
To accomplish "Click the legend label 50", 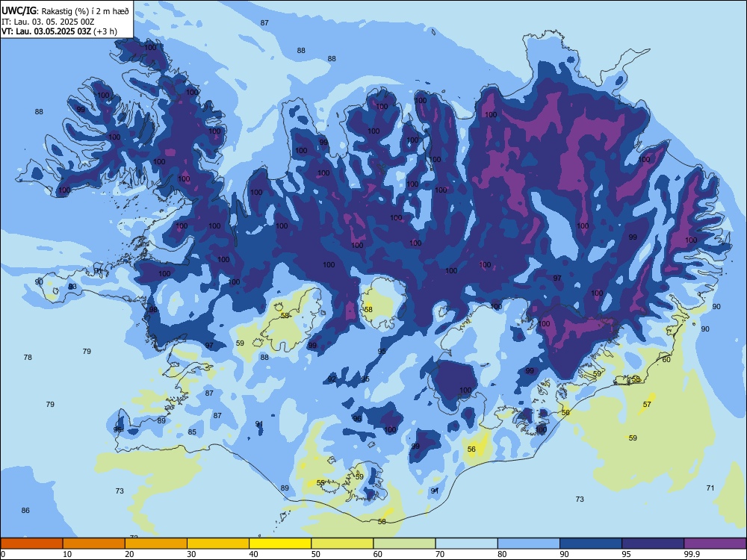I will [316, 554].
